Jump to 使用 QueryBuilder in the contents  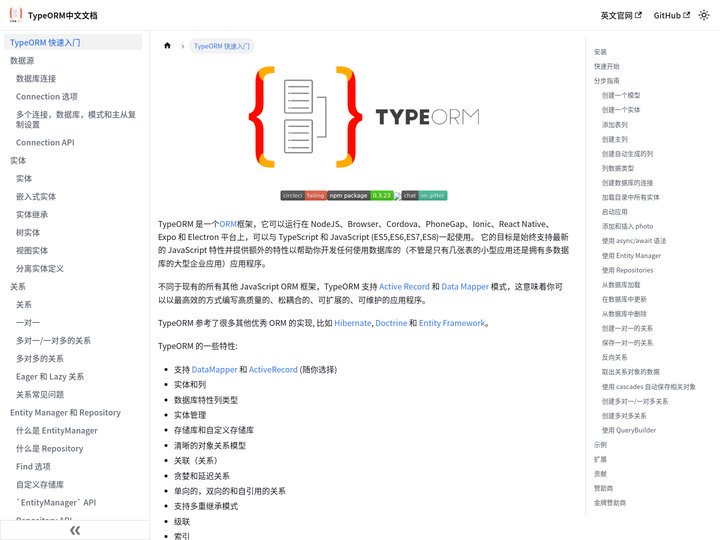tap(629, 430)
